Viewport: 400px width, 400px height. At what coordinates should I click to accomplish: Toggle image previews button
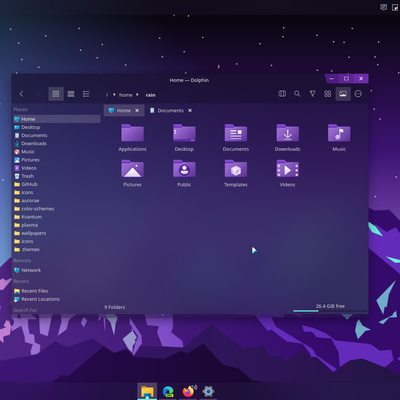(x=343, y=94)
